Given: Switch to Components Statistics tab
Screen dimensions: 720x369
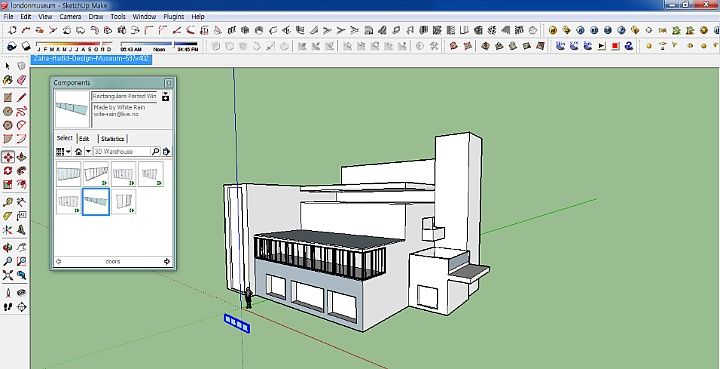Looking at the screenshot, I should 112,139.
